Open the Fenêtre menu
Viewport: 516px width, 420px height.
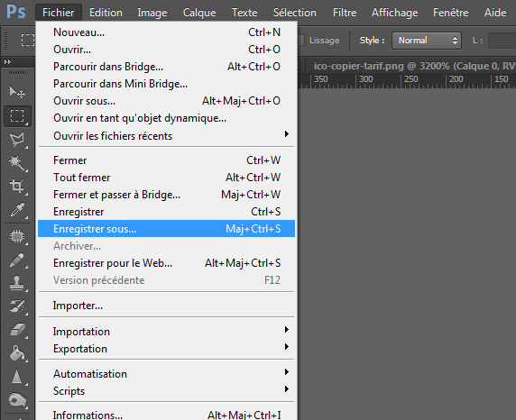tap(450, 13)
